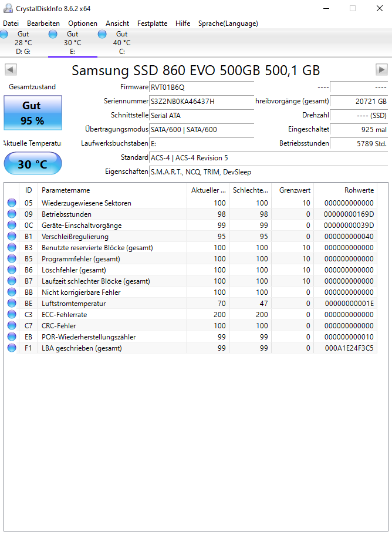392x535 pixels.
Task: Click the total writes value 20721 GB
Action: coord(359,102)
